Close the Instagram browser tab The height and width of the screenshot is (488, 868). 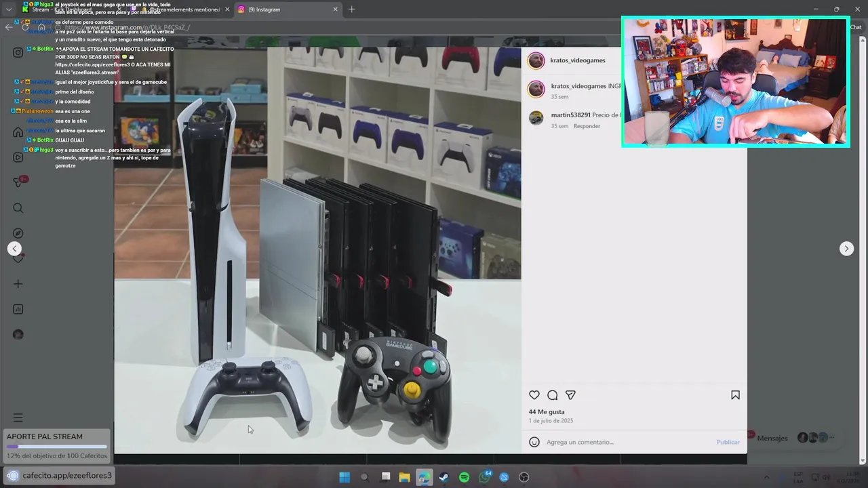pyautogui.click(x=335, y=9)
